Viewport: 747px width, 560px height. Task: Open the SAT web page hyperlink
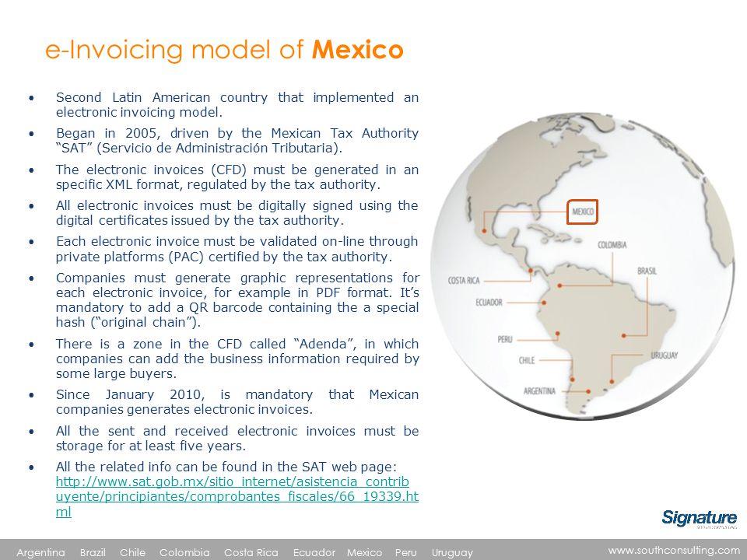[237, 497]
